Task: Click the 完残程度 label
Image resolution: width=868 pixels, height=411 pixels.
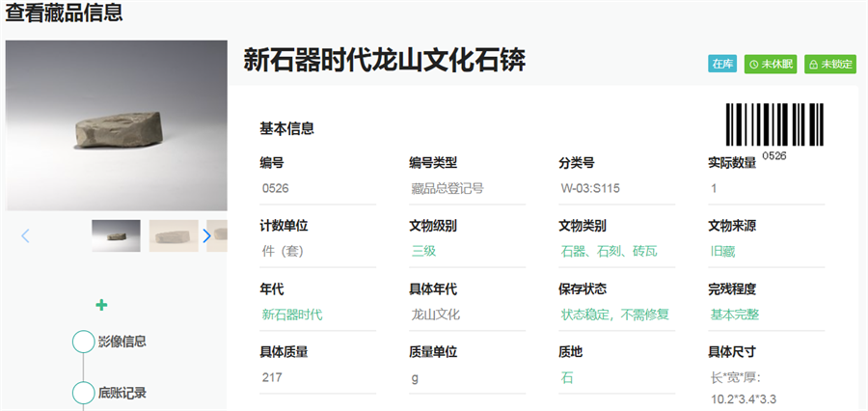Action: tap(732, 289)
